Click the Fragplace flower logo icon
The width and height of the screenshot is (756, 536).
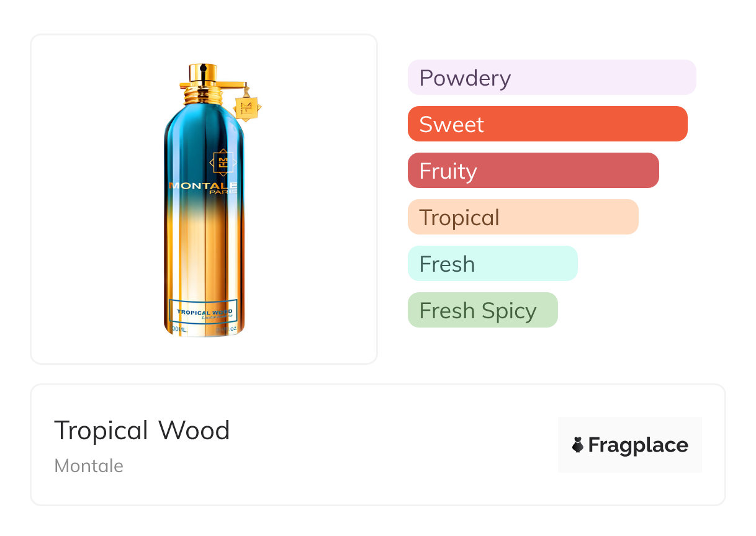[x=578, y=445]
